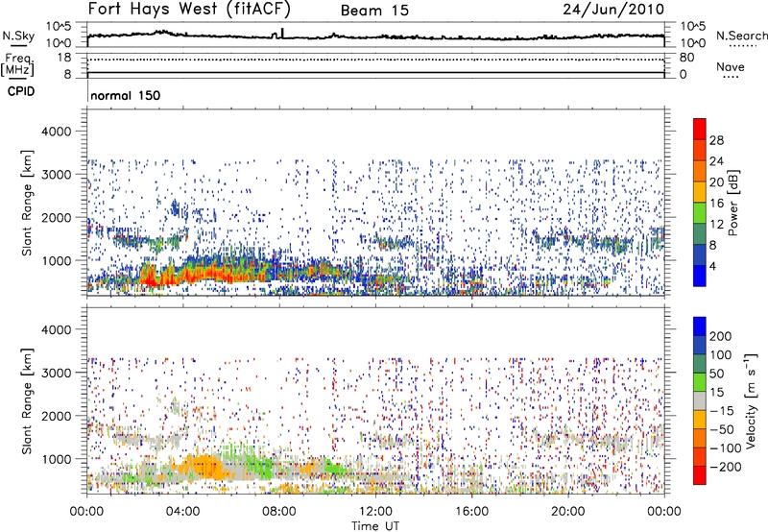768x532 pixels.
Task: Click the 'CPID' row label
Action: click(x=21, y=91)
